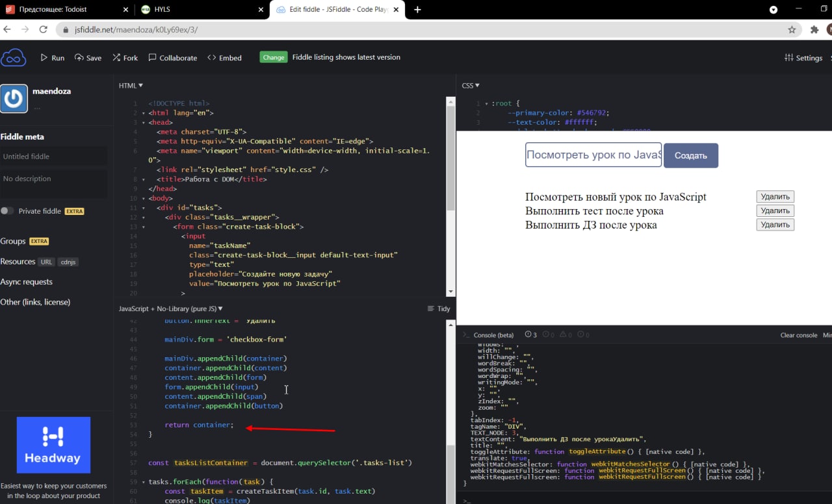Screen dimensions: 832x504
Task: Click the JSFiddle cloud logo icon
Action: [13, 57]
